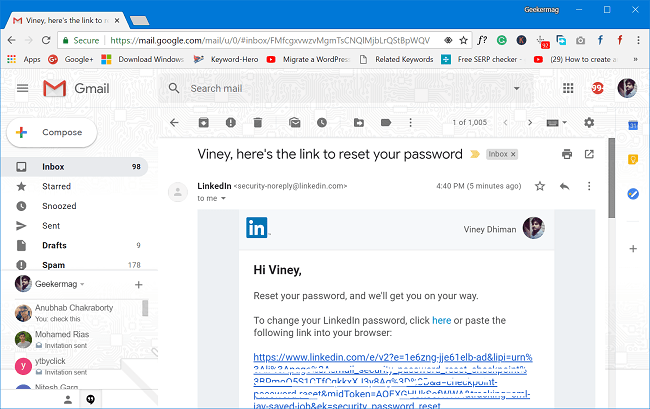The height and width of the screenshot is (409, 650).
Task: Open the Keyword-Hero bookmark
Action: click(x=226, y=59)
